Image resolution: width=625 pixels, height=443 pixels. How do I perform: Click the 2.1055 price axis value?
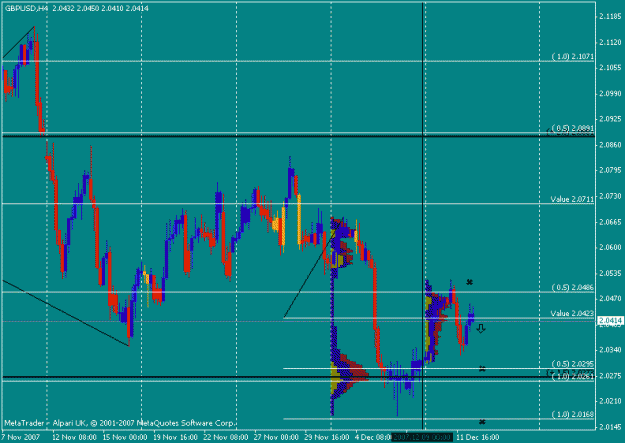point(610,68)
